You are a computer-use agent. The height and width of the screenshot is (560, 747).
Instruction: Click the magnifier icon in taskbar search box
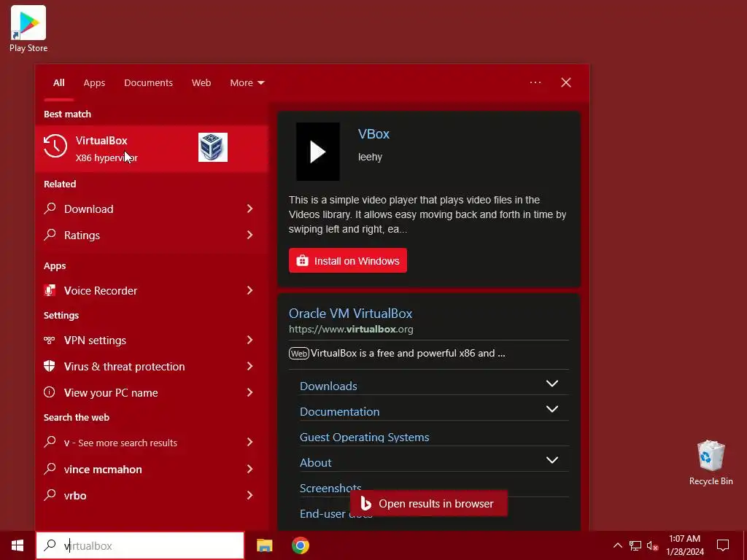pyautogui.click(x=50, y=545)
